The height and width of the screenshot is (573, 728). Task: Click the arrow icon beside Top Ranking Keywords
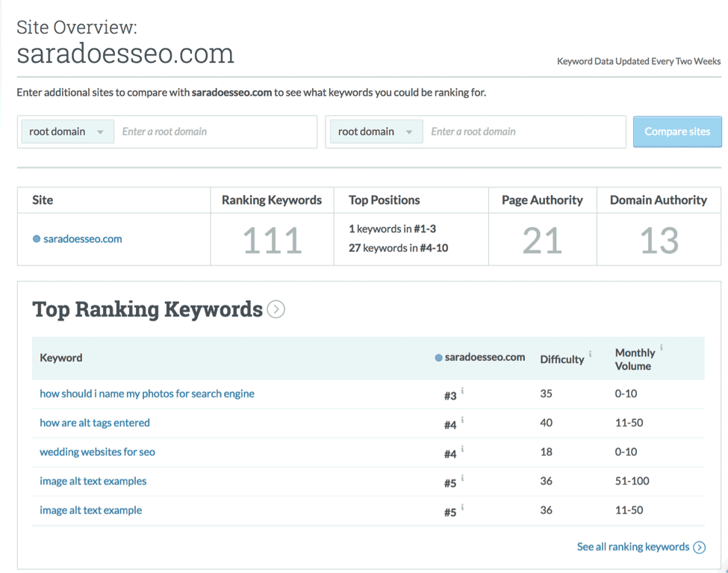(276, 309)
